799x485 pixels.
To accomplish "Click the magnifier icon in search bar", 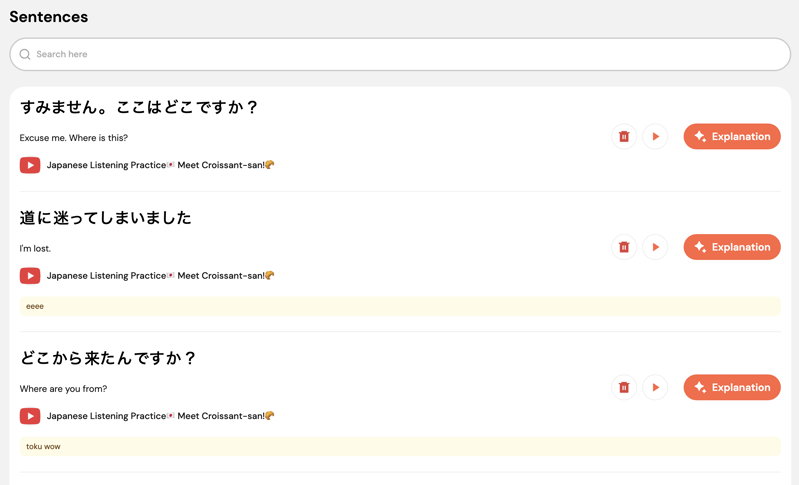I will [x=24, y=54].
